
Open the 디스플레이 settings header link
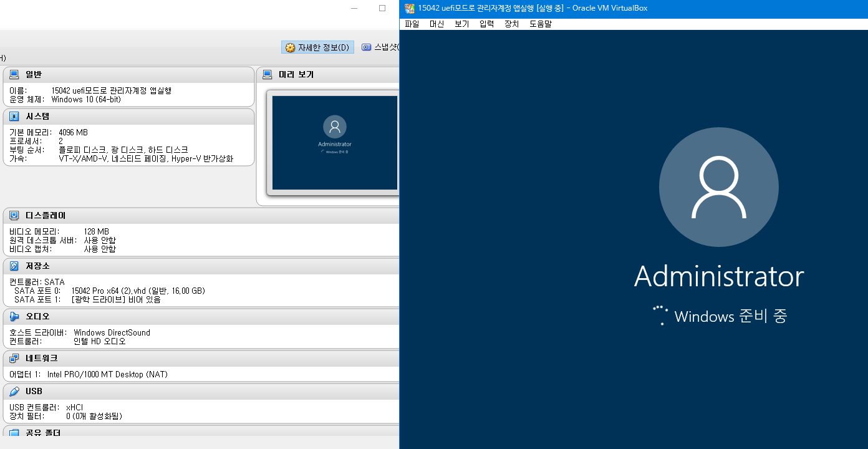(46, 215)
